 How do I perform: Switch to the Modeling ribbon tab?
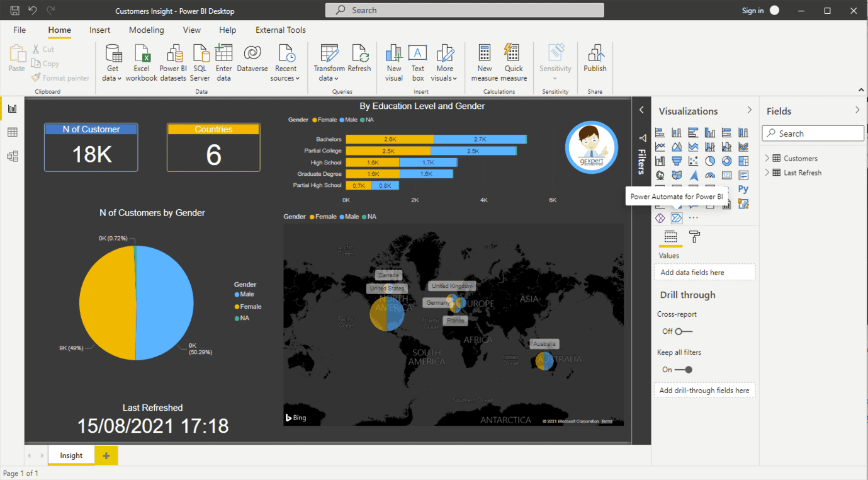(146, 30)
